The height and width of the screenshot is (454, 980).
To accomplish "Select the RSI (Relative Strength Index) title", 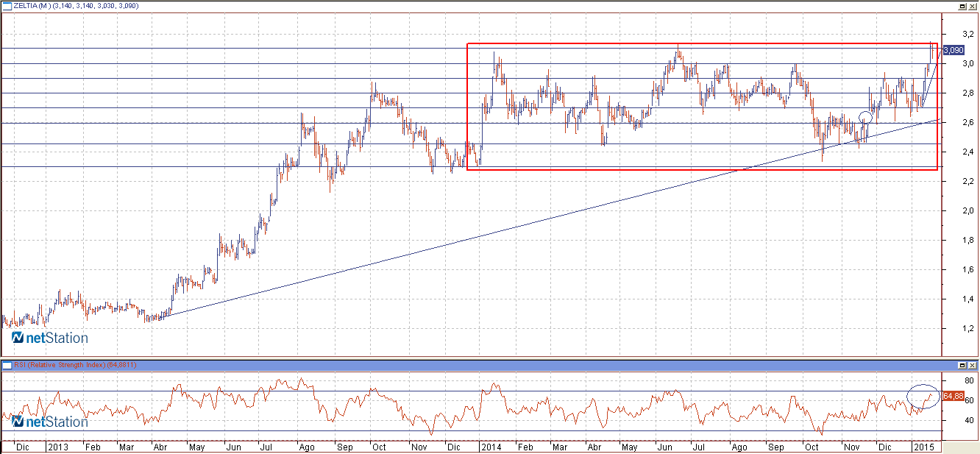I will [59, 365].
